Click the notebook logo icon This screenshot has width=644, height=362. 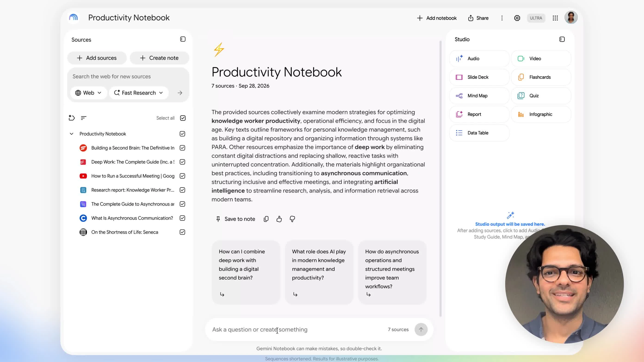click(73, 18)
